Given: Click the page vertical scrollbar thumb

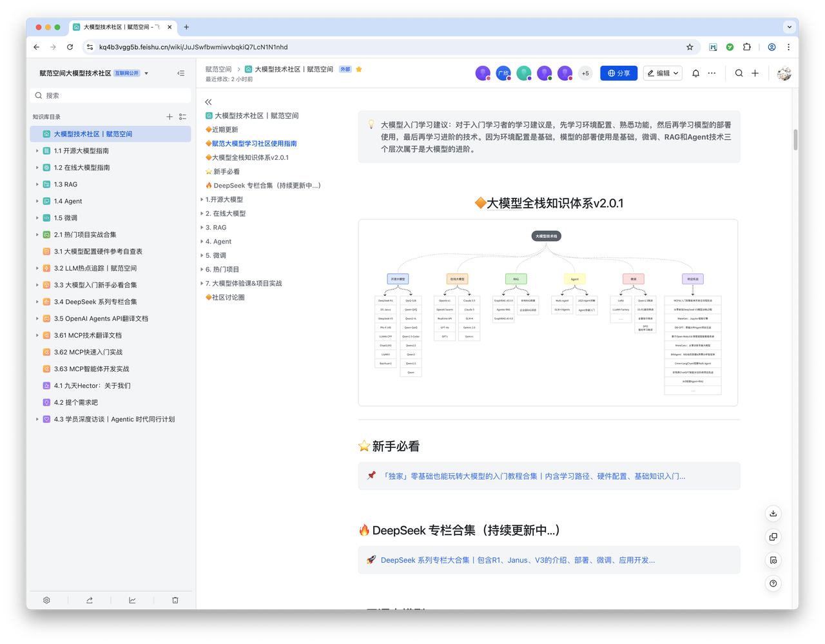Looking at the screenshot, I should pos(795,139).
